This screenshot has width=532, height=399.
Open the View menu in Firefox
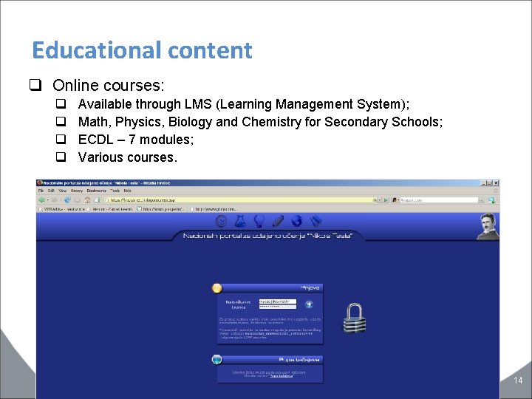tap(62, 191)
